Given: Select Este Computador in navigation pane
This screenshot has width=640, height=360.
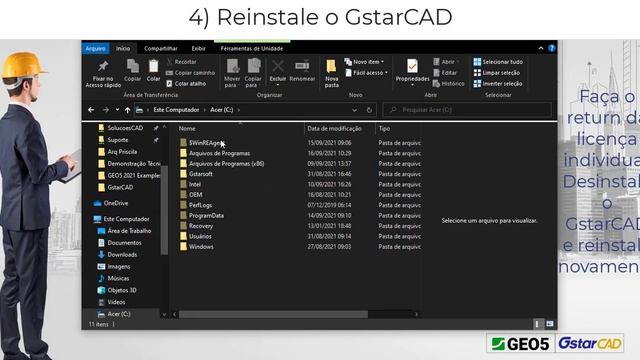Looking at the screenshot, I should (x=127, y=219).
